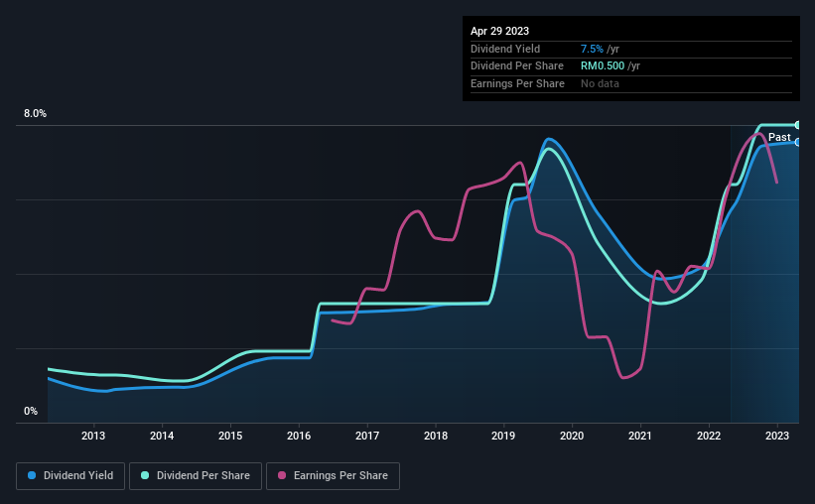The height and width of the screenshot is (504, 815).
Task: Click the blue endpoint marker on Dividend Yield line
Action: pyautogui.click(x=797, y=142)
